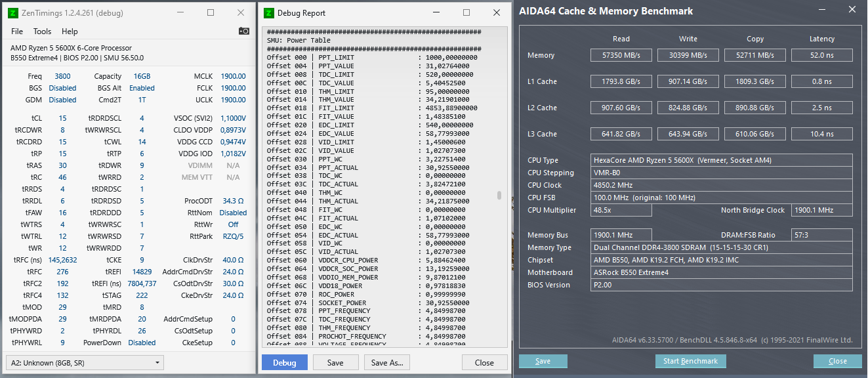Click Memory Read value 57350 MB/s
Screen dimensions: 868x378
[x=621, y=55]
